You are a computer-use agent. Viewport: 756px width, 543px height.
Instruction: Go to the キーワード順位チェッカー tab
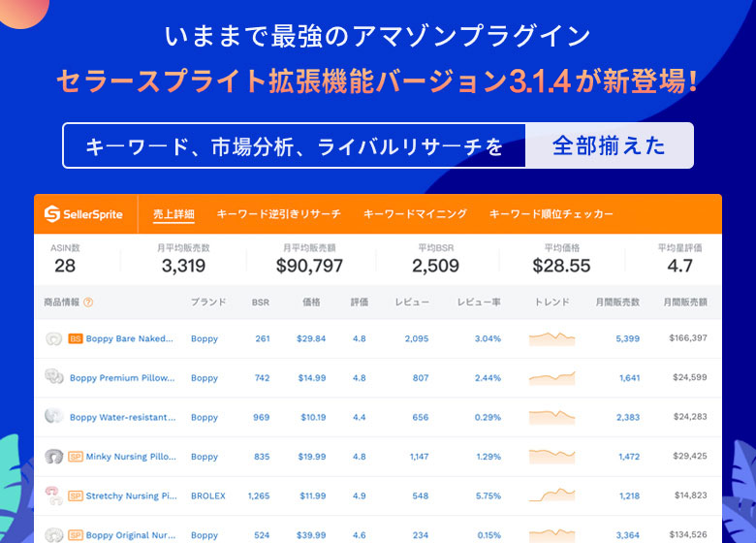click(551, 213)
